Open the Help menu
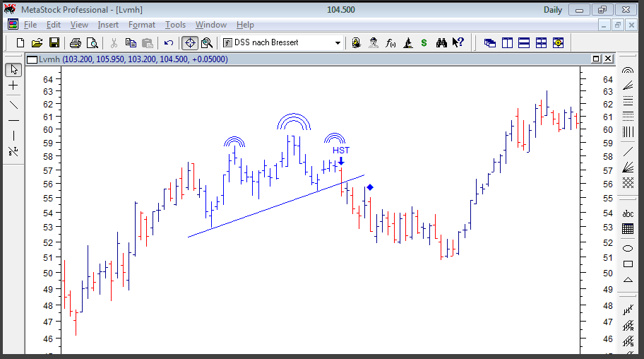This screenshot has height=359, width=644. tap(245, 25)
